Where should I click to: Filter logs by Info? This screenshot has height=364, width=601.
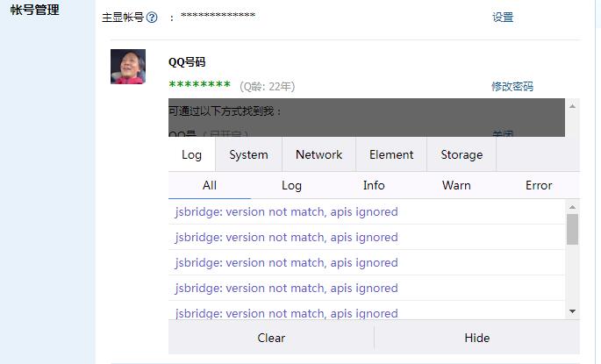[374, 185]
